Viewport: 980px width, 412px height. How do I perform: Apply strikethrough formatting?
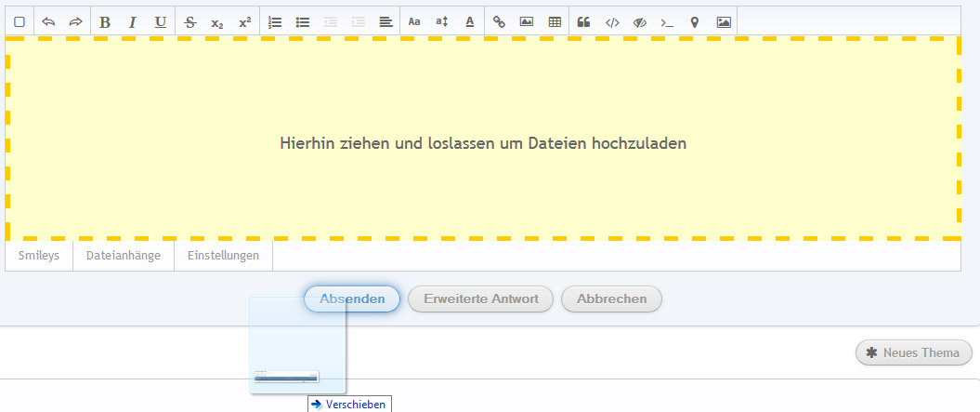point(189,21)
